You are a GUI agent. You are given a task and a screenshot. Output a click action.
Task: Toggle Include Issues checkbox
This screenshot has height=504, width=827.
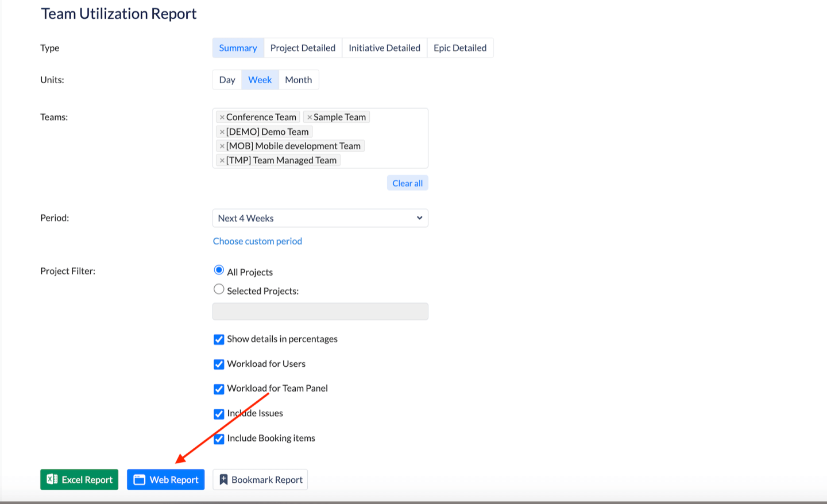(x=219, y=414)
